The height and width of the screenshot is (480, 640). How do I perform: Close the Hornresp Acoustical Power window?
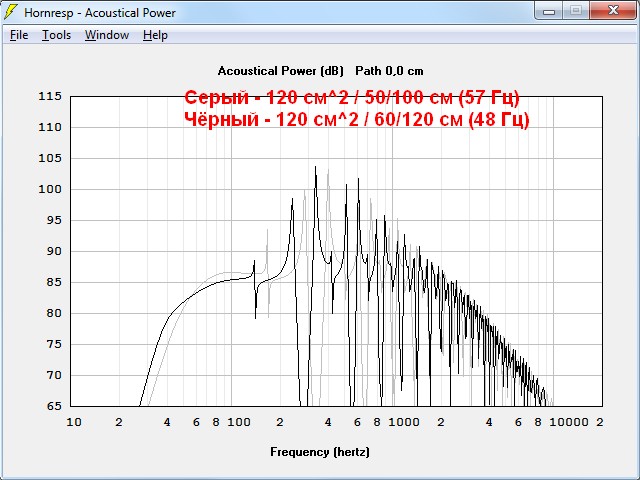613,11
